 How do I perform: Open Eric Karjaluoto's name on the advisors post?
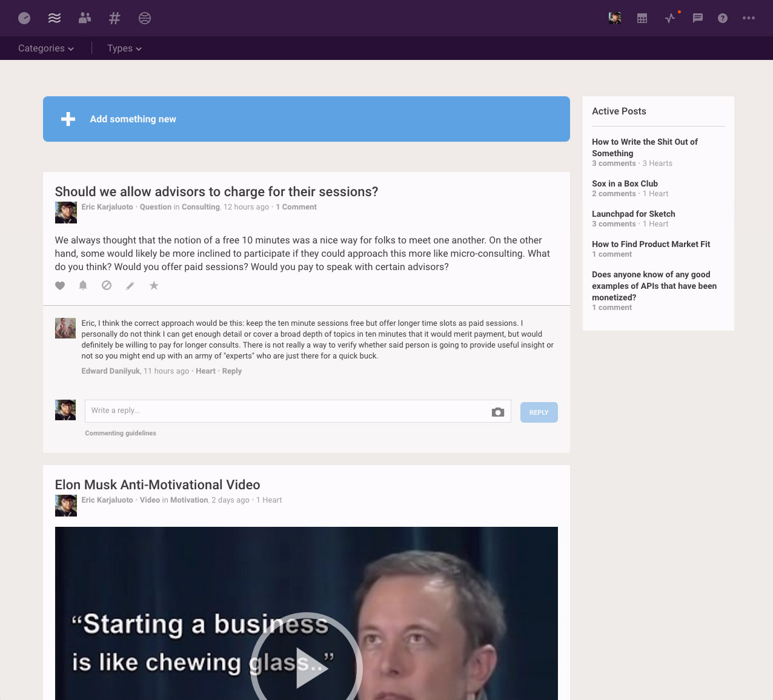tap(107, 207)
